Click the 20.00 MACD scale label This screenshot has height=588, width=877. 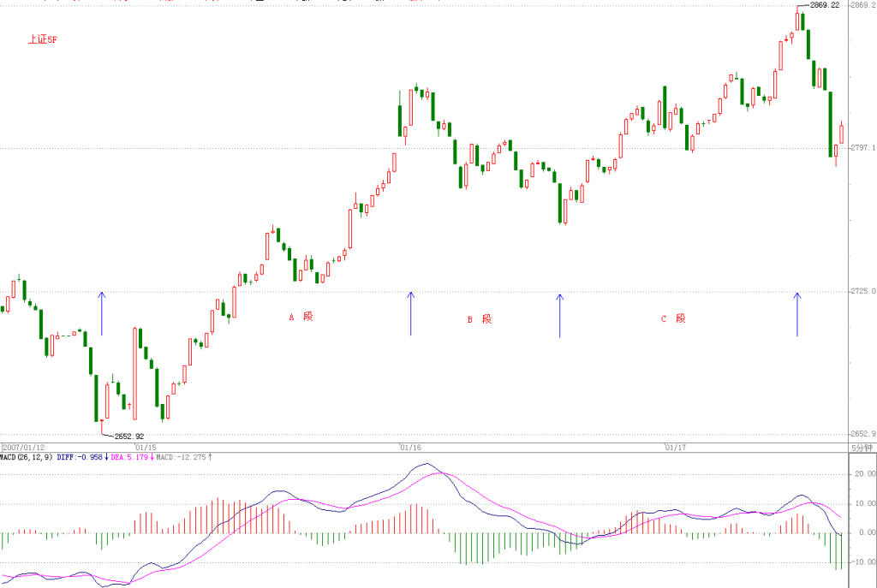pos(865,474)
